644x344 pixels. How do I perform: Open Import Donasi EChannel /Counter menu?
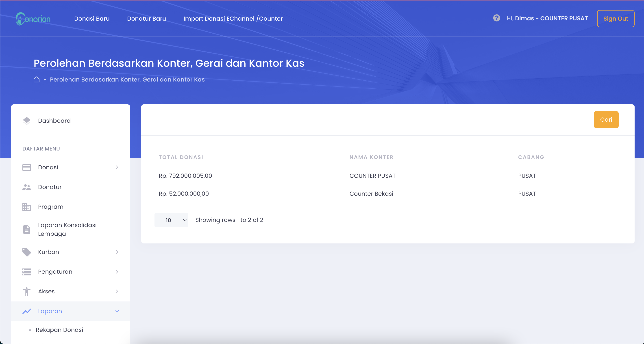coord(233,18)
